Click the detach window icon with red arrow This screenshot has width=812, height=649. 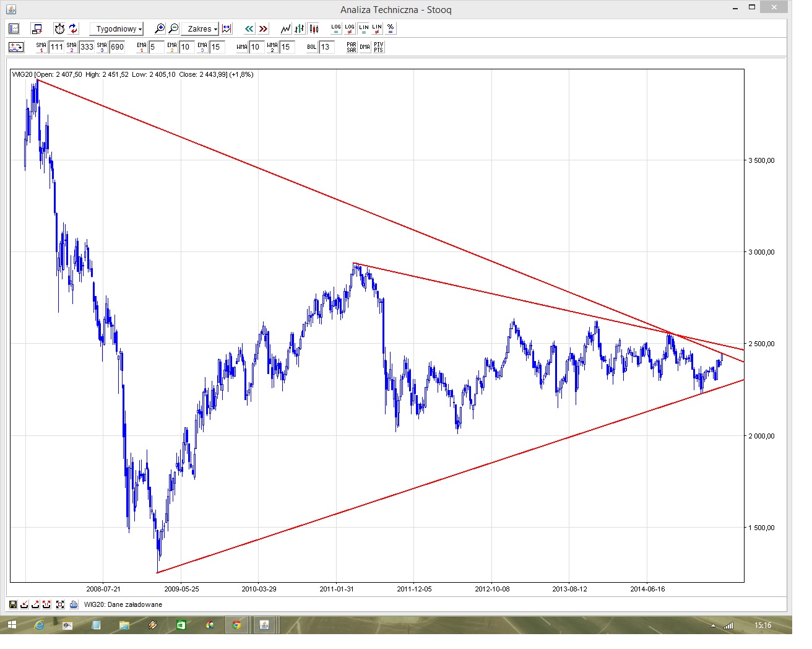point(37,28)
